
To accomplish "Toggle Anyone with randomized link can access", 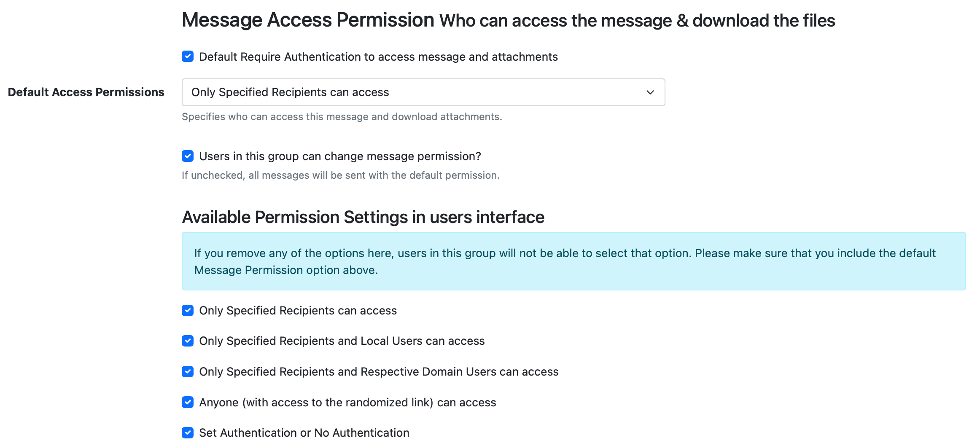I will tap(188, 402).
